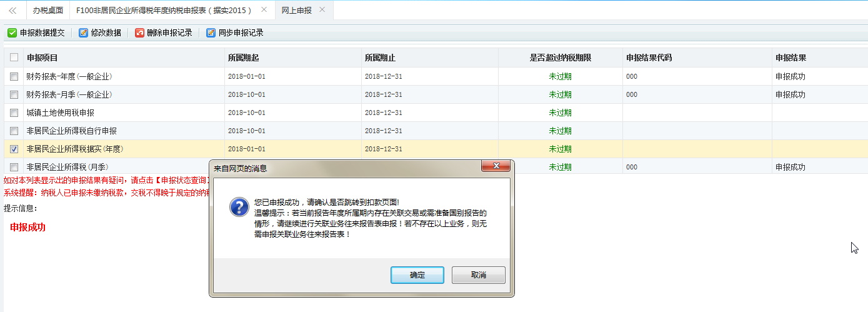Check the 财务报表-年度(一般企业) row checkbox
The height and width of the screenshot is (312, 868).
(14, 76)
